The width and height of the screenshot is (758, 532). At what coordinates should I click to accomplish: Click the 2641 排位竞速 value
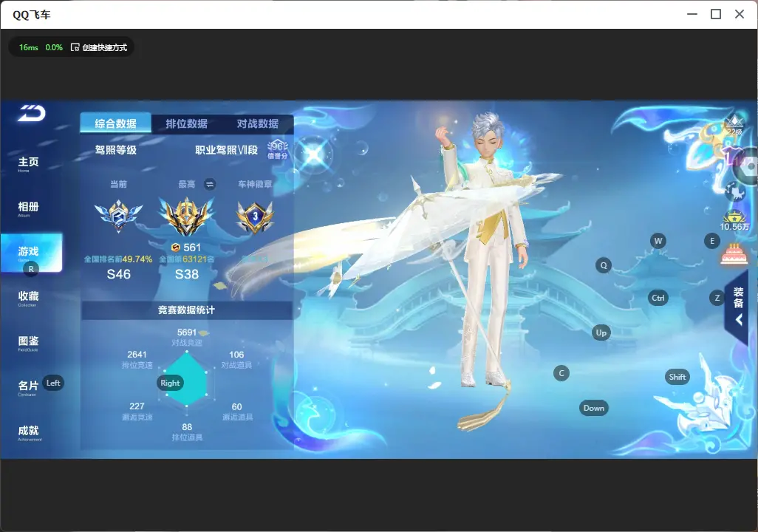coord(137,355)
